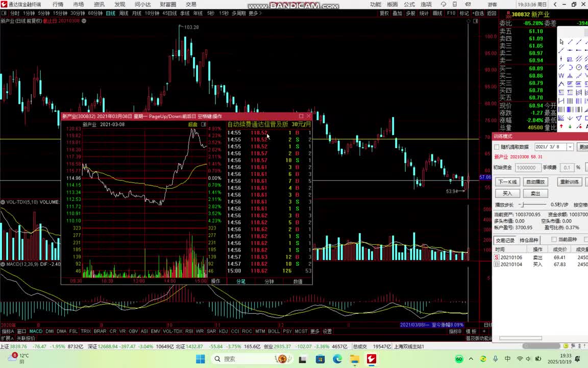Select trade record row 20210106
Image resolution: width=588 pixels, height=368 pixels.
click(x=541, y=257)
